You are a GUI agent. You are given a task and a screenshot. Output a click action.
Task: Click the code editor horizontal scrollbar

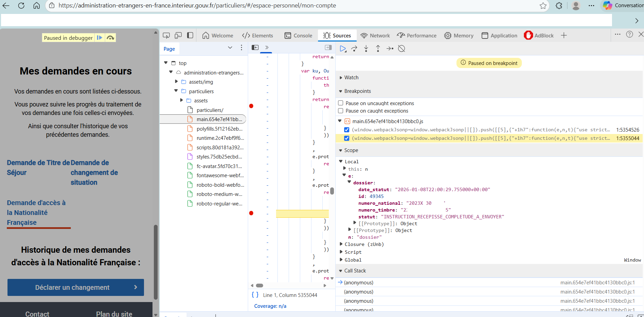260,285
